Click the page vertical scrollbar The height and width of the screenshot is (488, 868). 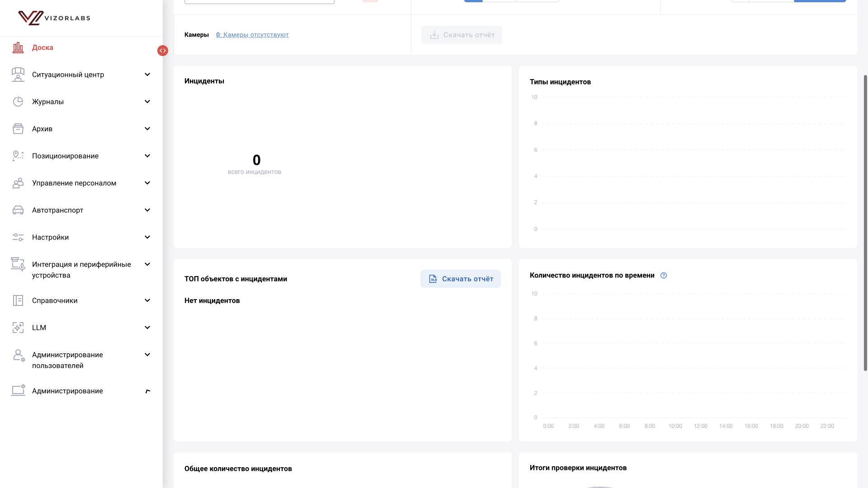(x=865, y=223)
